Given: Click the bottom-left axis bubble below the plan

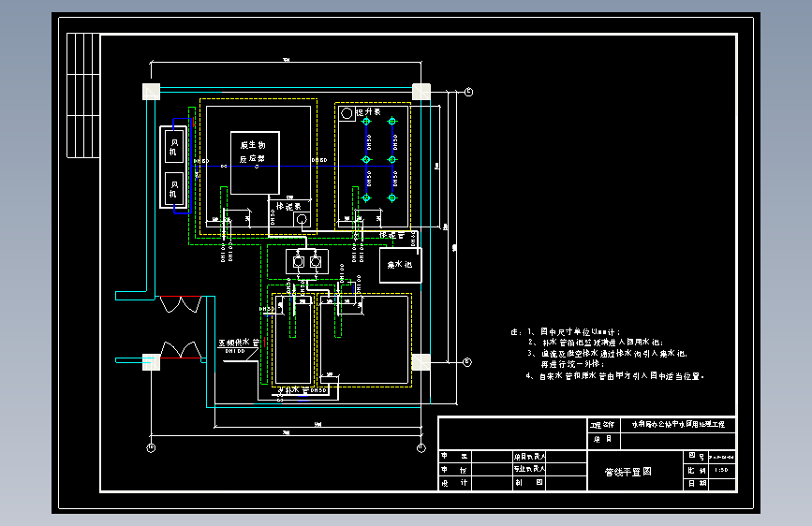Looking at the screenshot, I should point(151,447).
